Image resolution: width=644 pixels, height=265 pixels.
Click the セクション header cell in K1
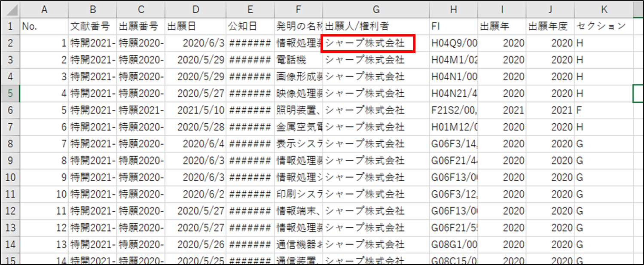click(x=604, y=26)
